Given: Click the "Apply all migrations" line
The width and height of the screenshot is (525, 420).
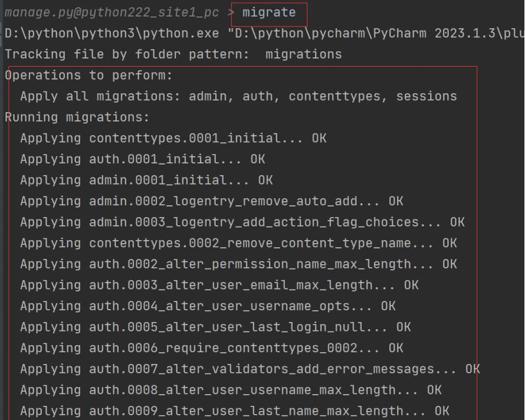Looking at the screenshot, I should pyautogui.click(x=238, y=96).
